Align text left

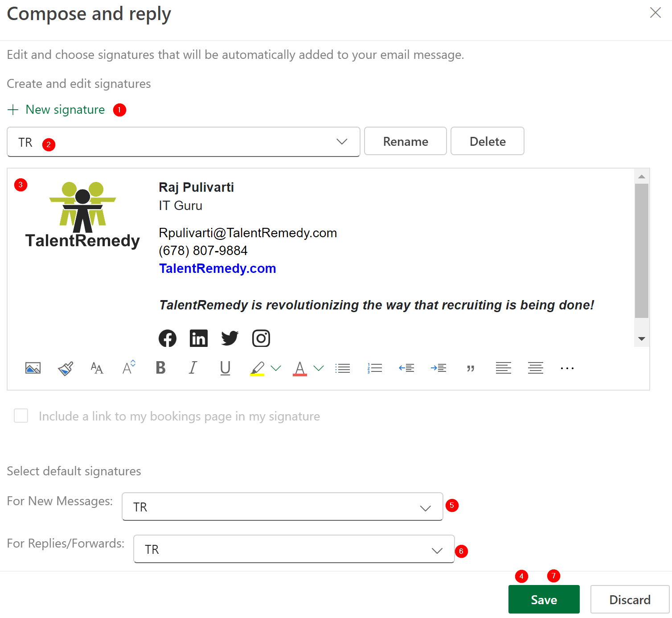coord(504,368)
